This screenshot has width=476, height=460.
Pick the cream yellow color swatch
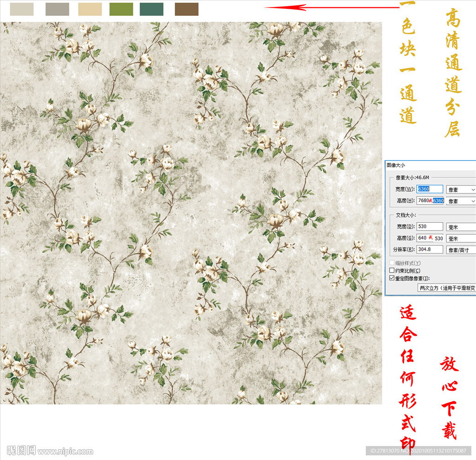tap(90, 9)
